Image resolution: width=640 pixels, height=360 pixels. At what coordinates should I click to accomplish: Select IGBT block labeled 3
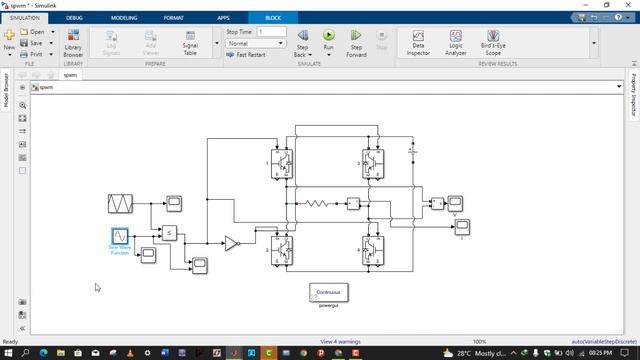click(373, 164)
